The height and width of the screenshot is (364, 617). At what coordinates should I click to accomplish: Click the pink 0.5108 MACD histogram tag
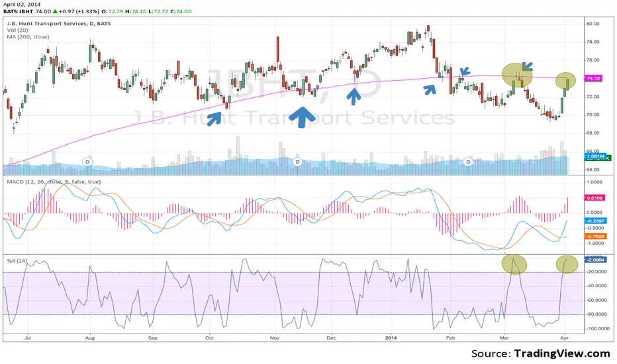(595, 198)
